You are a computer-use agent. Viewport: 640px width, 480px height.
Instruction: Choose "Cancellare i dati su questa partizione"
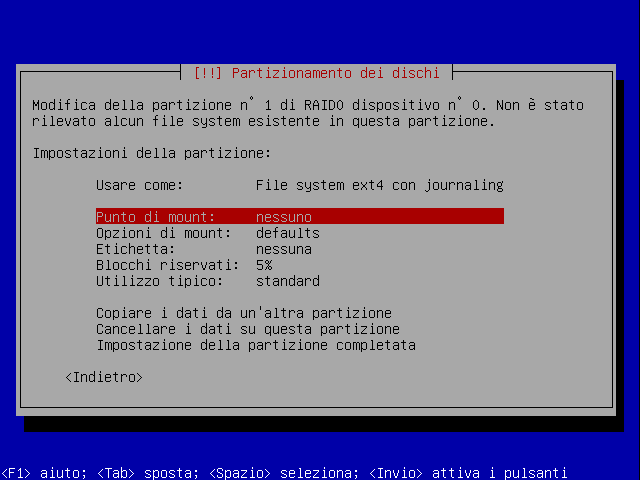(247, 329)
